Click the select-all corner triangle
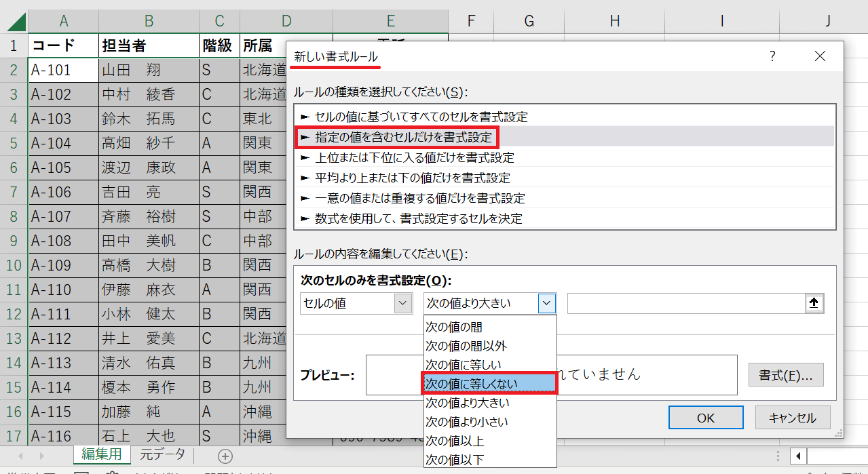 [x=16, y=22]
